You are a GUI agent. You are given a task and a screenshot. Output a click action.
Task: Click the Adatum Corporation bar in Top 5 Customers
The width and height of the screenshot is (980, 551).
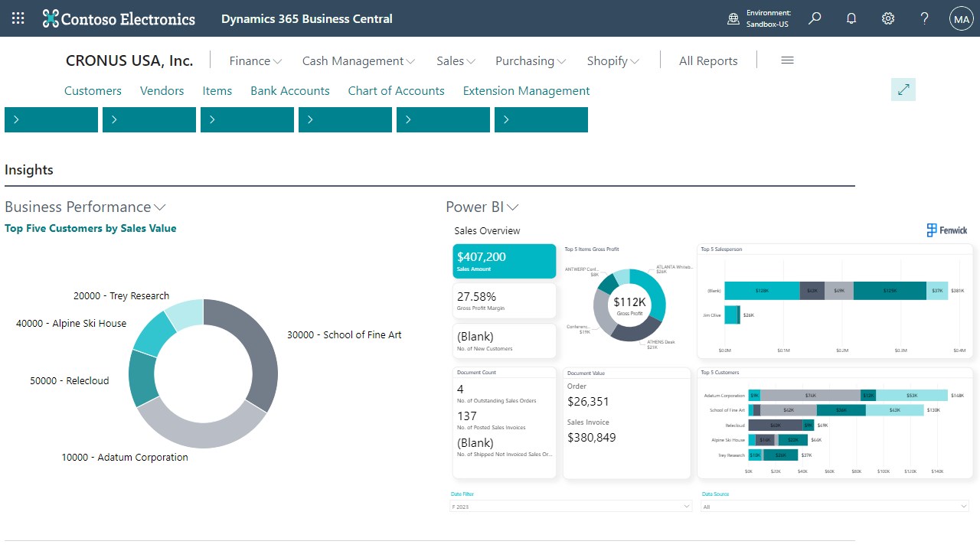pos(848,396)
